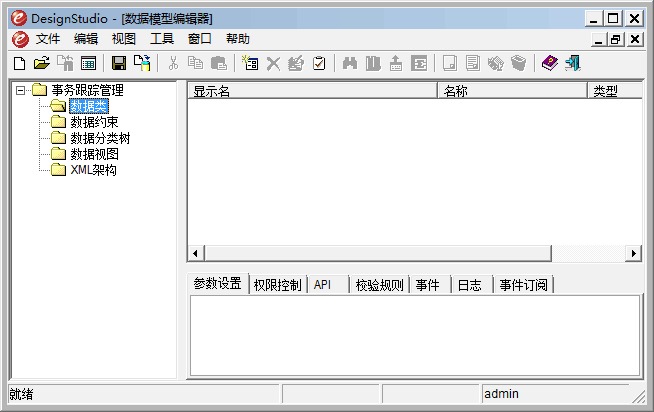Click the clipboard checkmark toolbar icon

coord(319,63)
